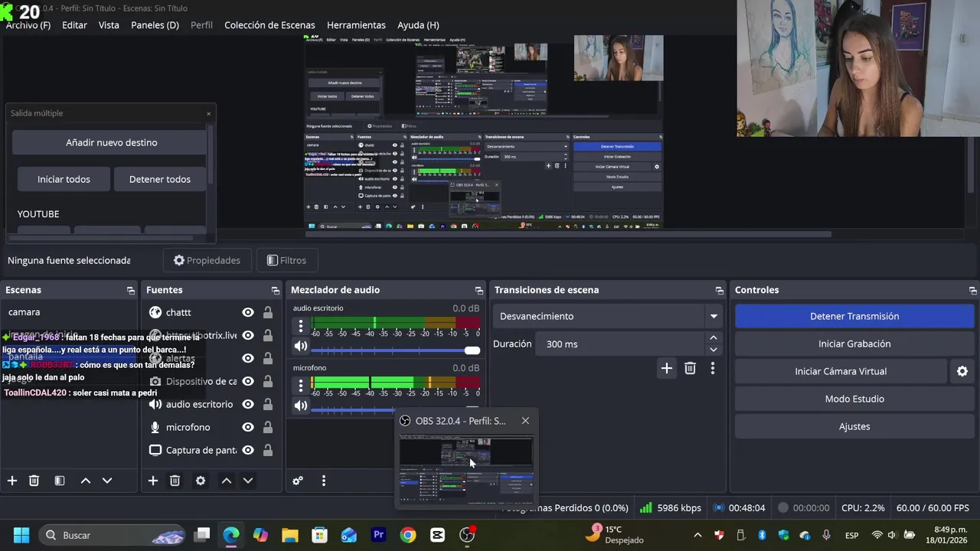
Task: Select camara scene in Escenas
Action: tap(69, 312)
